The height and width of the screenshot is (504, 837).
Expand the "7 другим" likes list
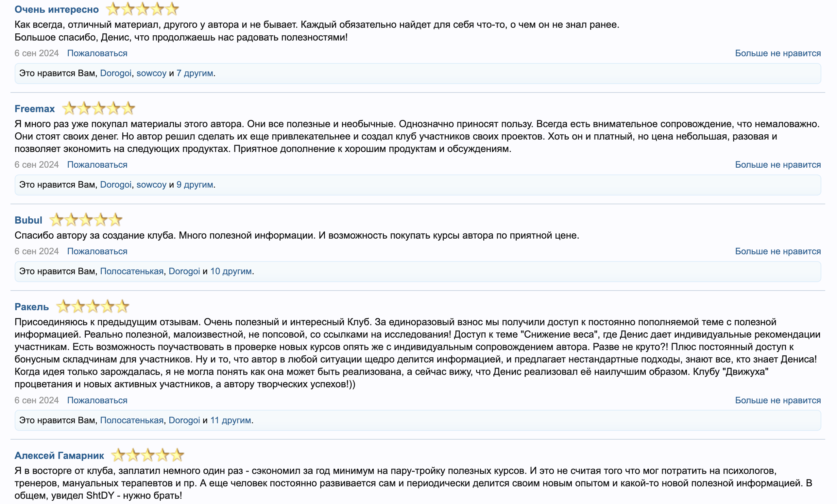[x=195, y=73]
